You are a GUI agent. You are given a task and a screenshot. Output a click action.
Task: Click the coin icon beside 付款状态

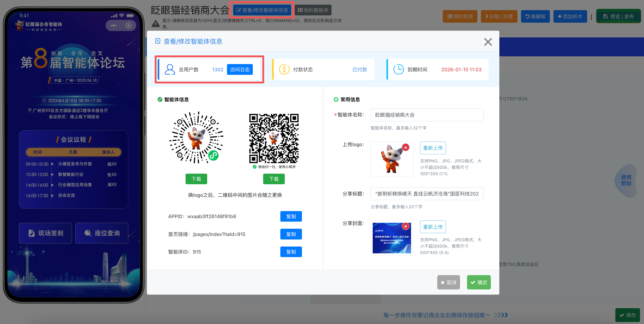click(x=284, y=69)
